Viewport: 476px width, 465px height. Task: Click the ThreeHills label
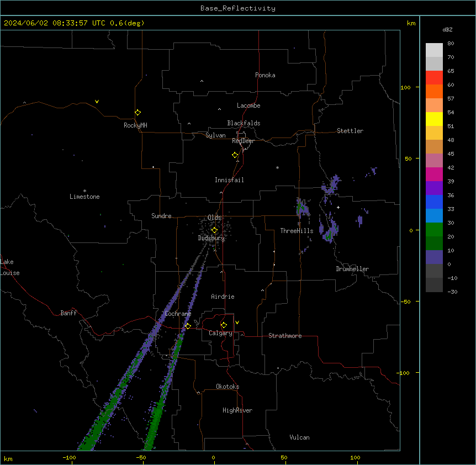click(x=297, y=231)
